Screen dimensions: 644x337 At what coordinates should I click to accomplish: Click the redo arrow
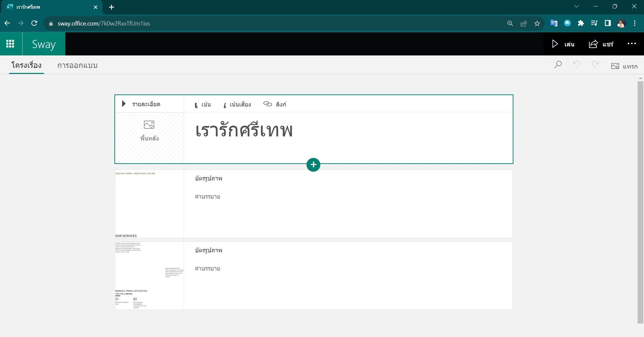click(x=596, y=65)
